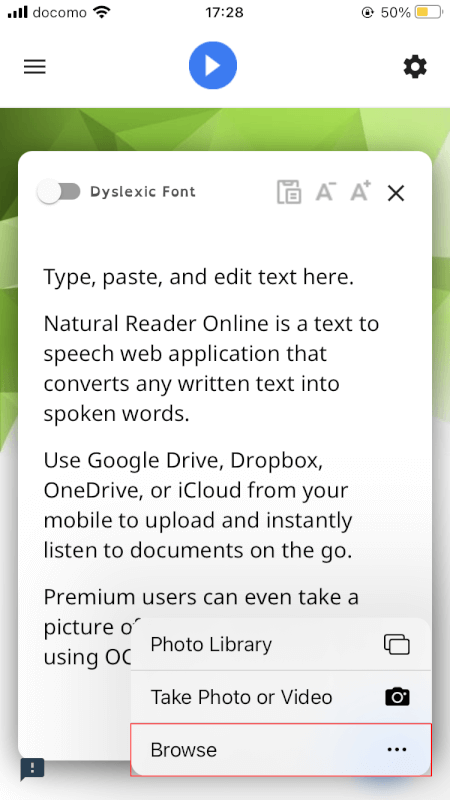Click the "Dyslexic Font" label
Image resolution: width=450 pixels, height=800 pixels.
pyautogui.click(x=143, y=192)
